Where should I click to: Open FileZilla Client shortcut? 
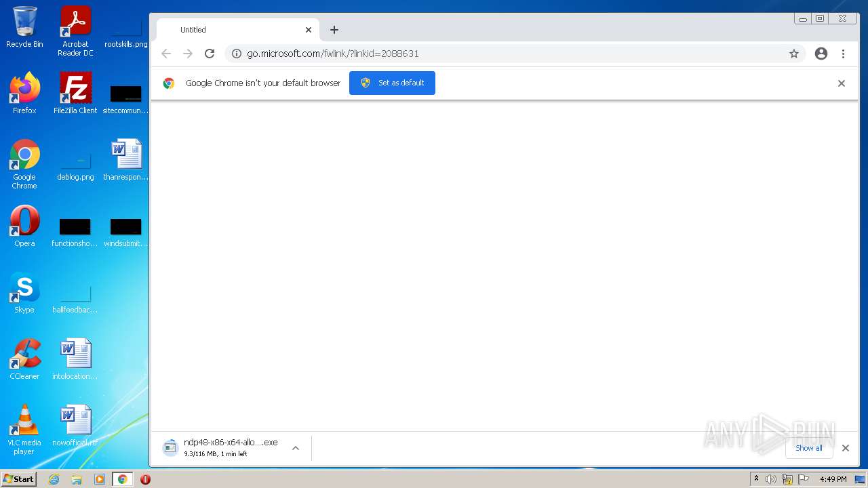click(x=75, y=94)
